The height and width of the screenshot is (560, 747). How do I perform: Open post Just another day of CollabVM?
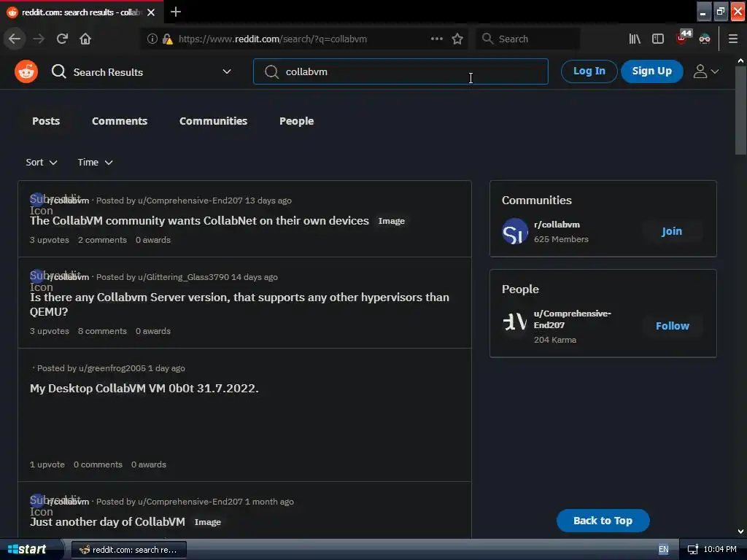pyautogui.click(x=107, y=522)
